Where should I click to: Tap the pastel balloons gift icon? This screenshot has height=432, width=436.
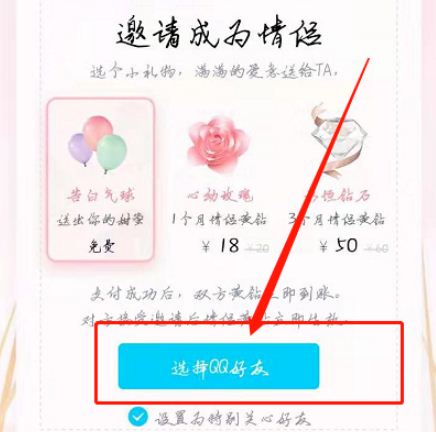[x=98, y=144]
